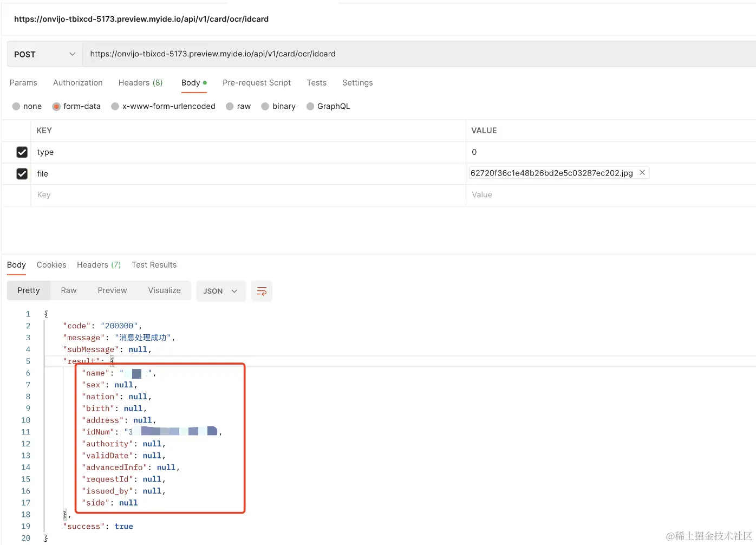
Task: Open the response Cookies tab
Action: tap(51, 265)
